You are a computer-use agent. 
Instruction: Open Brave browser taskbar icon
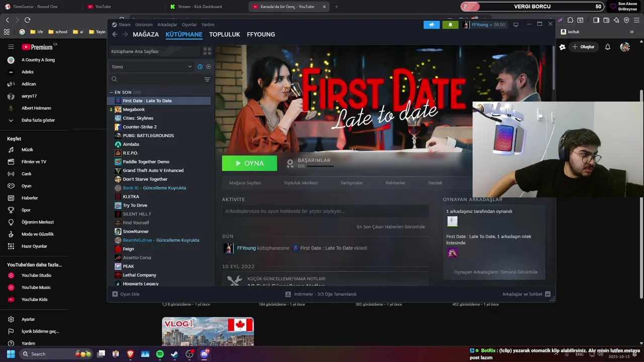tap(130, 354)
